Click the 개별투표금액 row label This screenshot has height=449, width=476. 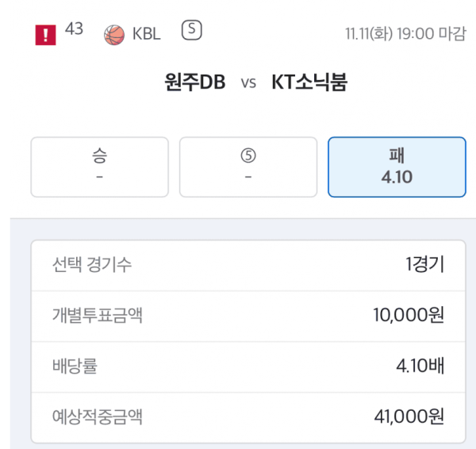[x=98, y=315]
